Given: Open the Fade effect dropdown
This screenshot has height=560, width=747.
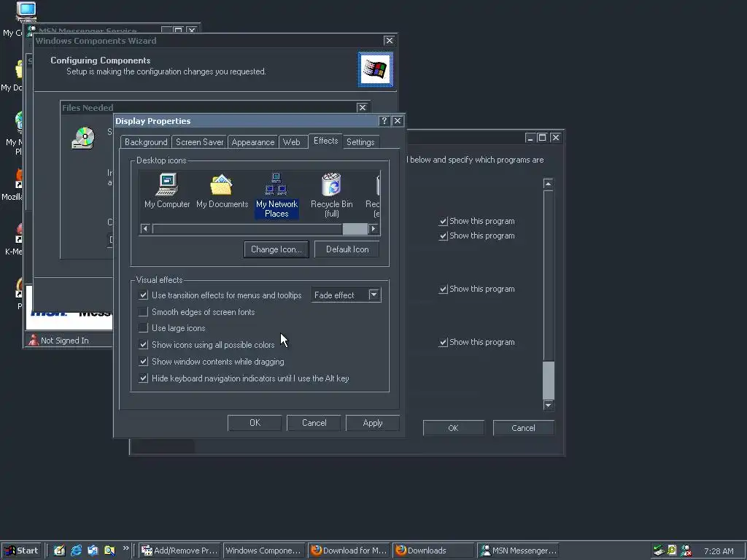Looking at the screenshot, I should pyautogui.click(x=374, y=295).
